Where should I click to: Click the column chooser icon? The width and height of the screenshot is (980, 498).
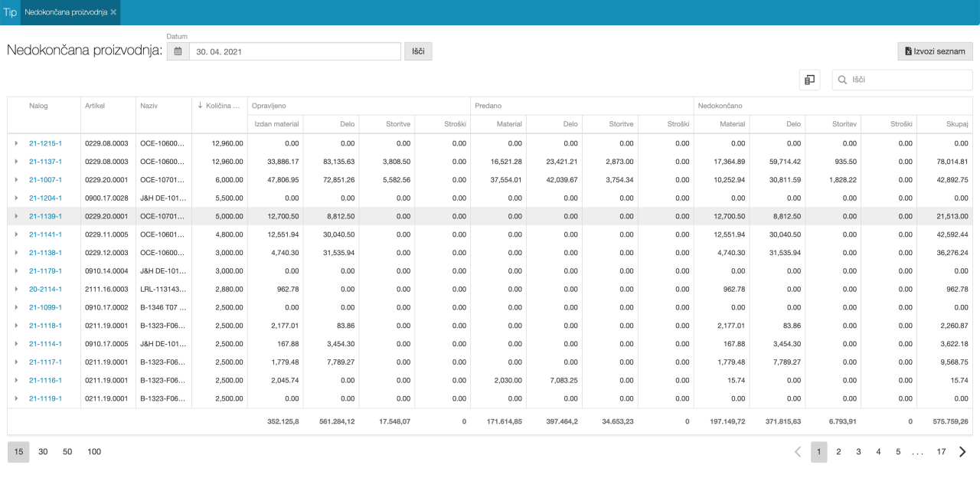(809, 80)
